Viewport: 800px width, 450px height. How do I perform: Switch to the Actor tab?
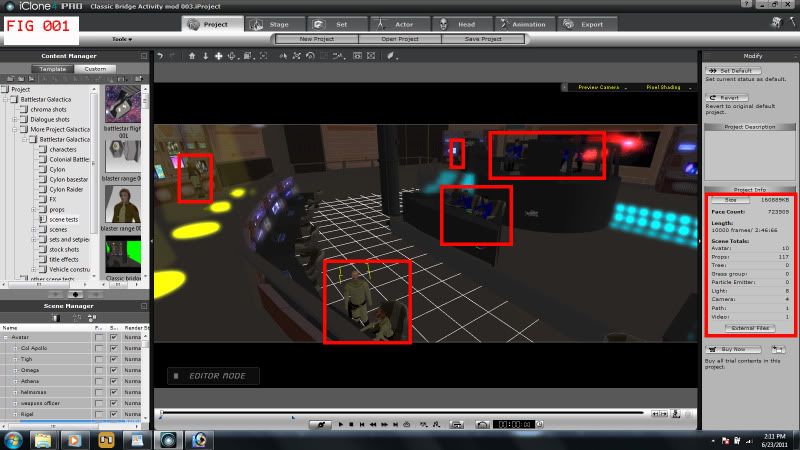tap(400, 24)
